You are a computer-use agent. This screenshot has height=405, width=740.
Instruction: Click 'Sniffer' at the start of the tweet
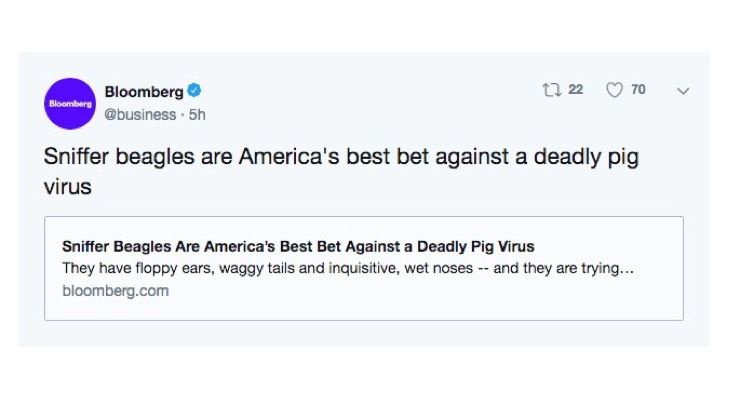pos(77,158)
